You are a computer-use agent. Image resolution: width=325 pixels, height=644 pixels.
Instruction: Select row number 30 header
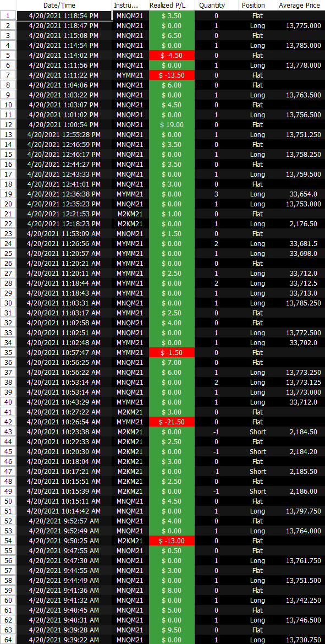click(8, 303)
